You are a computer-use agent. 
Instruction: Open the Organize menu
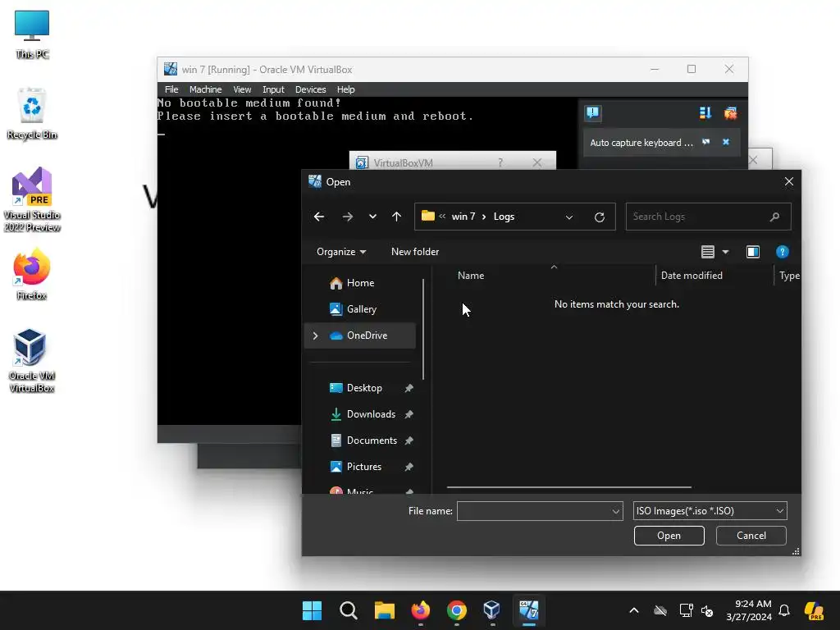(x=341, y=252)
